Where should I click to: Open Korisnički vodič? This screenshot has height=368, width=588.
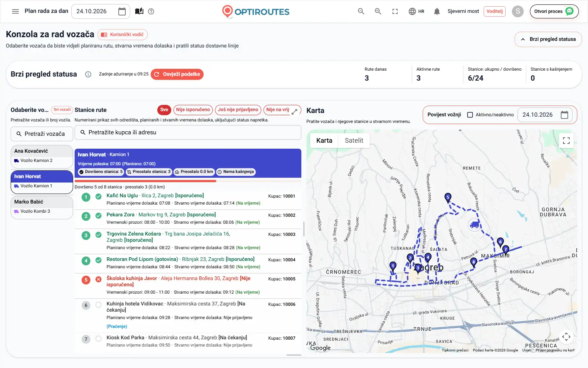point(123,35)
